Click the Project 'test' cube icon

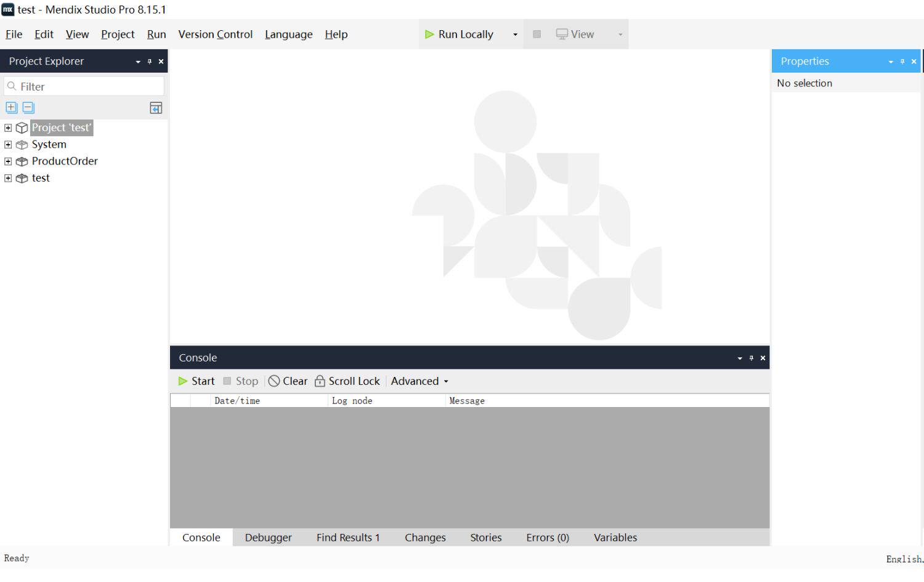click(x=22, y=128)
